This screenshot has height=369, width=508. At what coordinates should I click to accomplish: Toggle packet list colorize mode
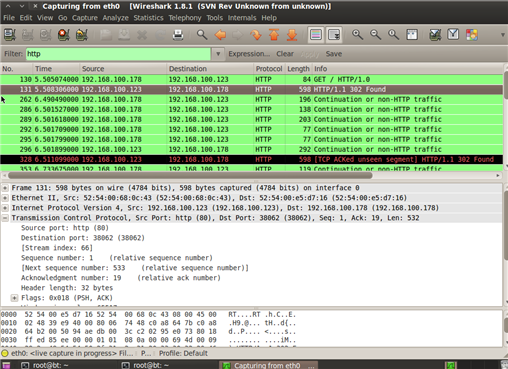[315, 35]
